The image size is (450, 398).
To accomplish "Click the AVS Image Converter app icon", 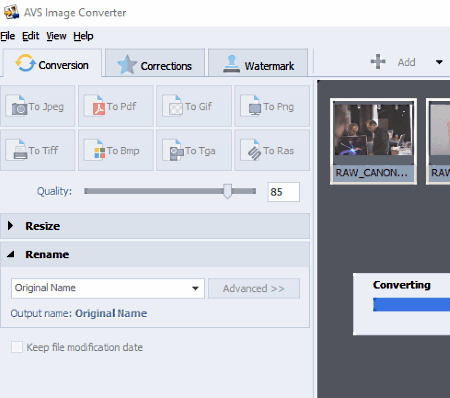I will pyautogui.click(x=11, y=12).
